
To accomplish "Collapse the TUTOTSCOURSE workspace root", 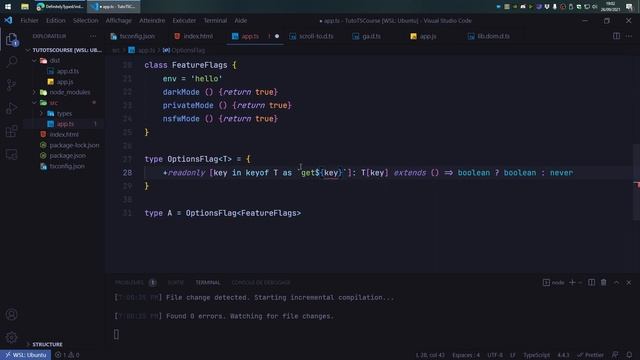I will (28, 50).
